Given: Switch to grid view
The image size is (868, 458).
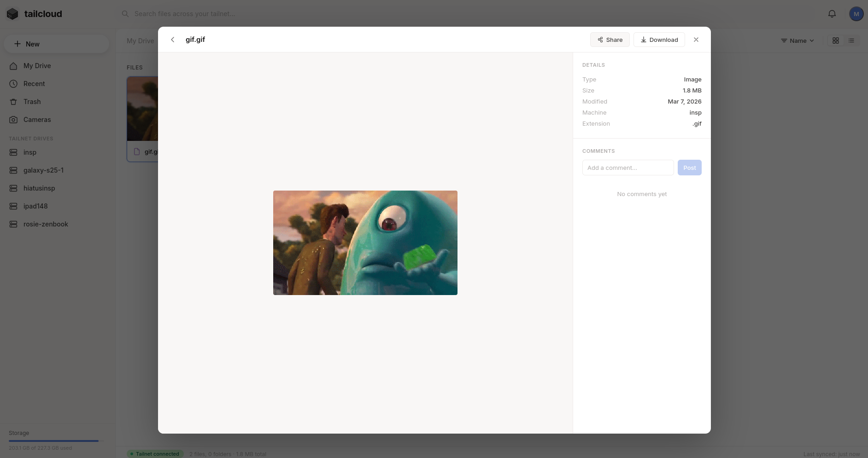Looking at the screenshot, I should point(836,41).
